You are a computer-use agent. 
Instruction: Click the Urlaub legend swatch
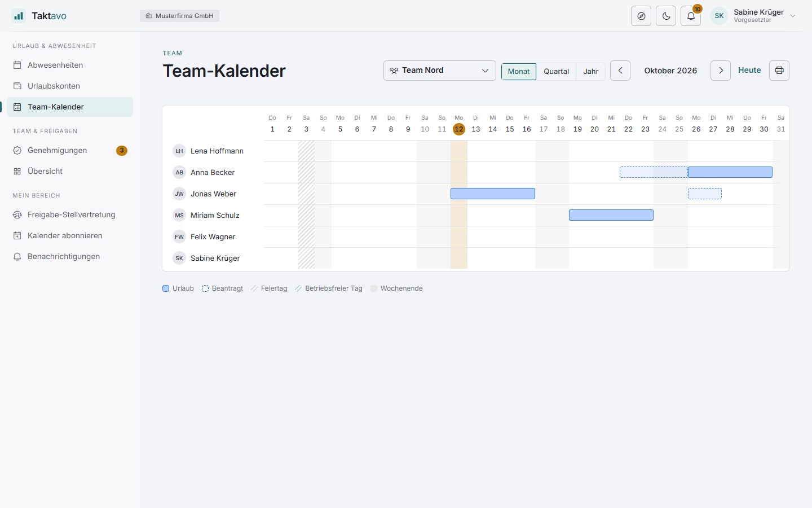tap(166, 288)
